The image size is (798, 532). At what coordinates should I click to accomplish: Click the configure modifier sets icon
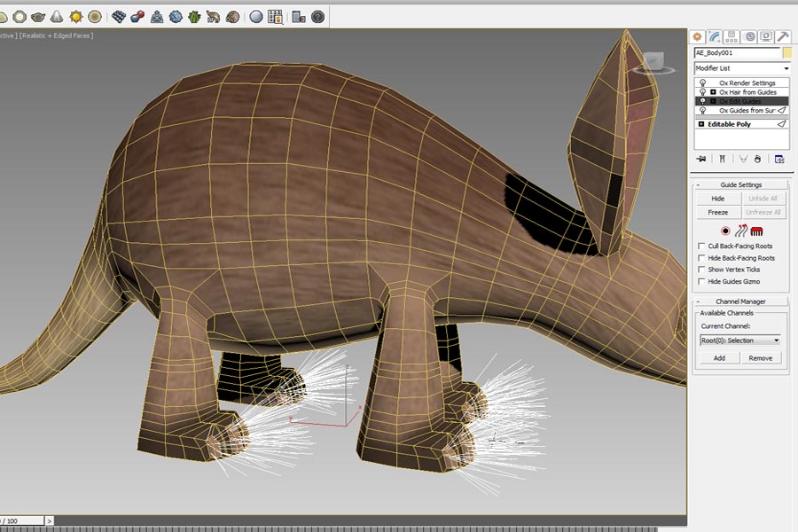(779, 159)
